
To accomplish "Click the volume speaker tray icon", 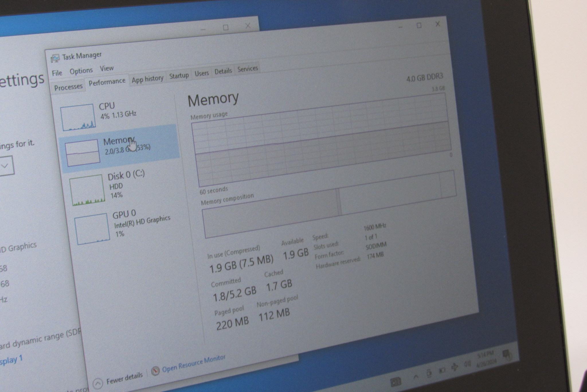I will 467,364.
